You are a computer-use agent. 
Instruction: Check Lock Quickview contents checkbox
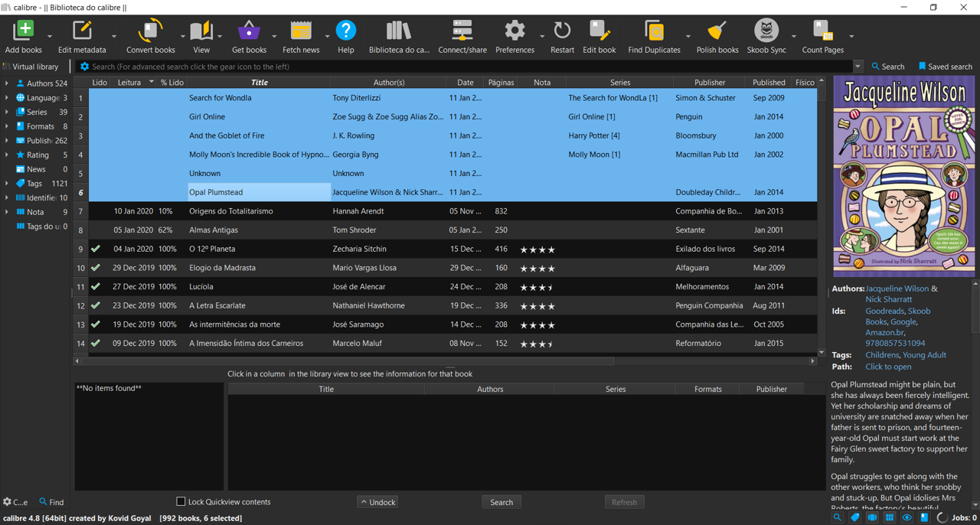(x=181, y=502)
